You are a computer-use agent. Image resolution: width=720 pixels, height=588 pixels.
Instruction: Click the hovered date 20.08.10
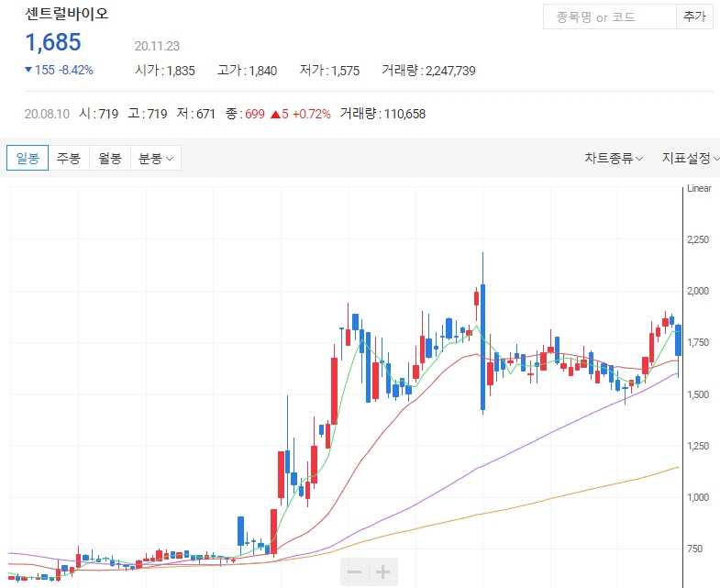pos(47,114)
